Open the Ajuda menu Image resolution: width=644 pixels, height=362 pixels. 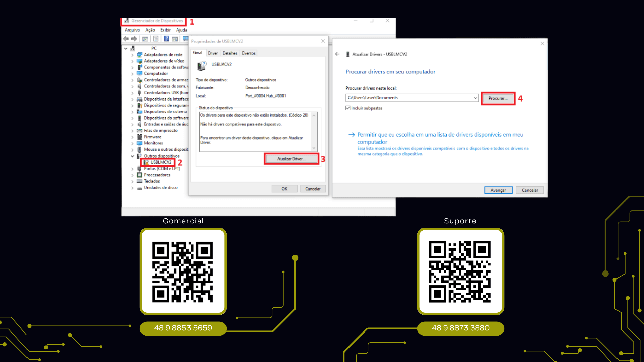pyautogui.click(x=182, y=30)
